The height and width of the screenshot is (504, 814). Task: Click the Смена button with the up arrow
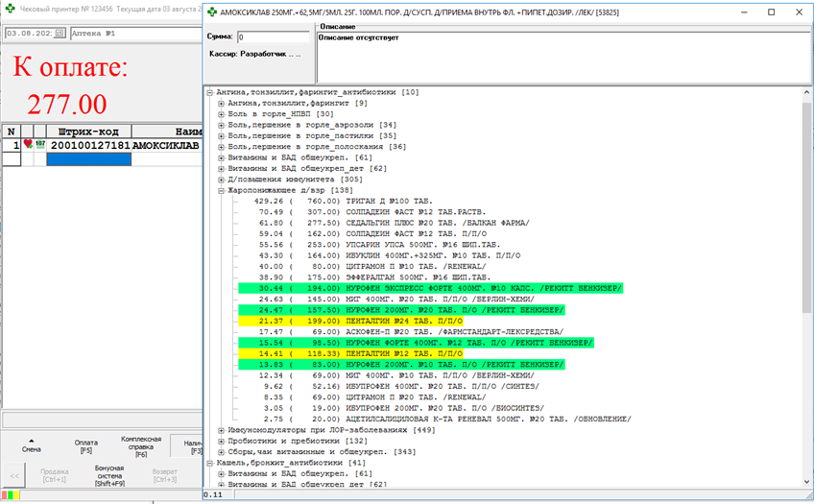[31, 445]
